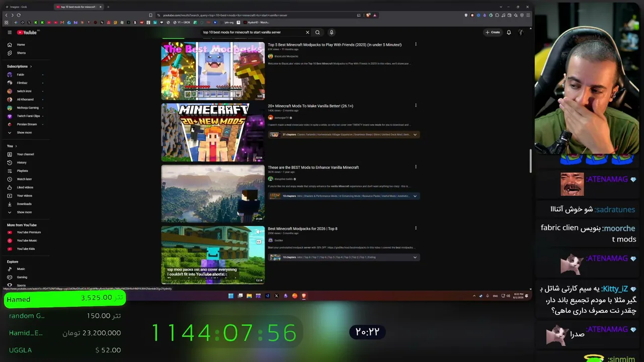644x362 pixels.
Task: Toggle captions on the 2026 Modpacks thumbnail preview
Action: click(258, 242)
